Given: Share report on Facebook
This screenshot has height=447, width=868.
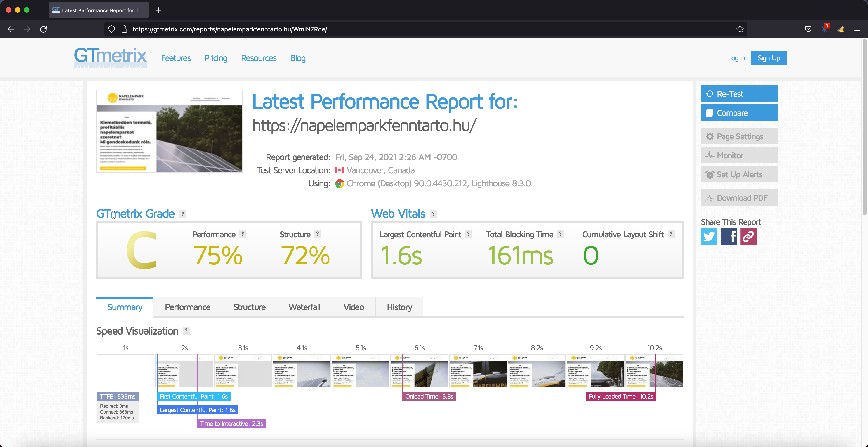Looking at the screenshot, I should click(x=729, y=236).
